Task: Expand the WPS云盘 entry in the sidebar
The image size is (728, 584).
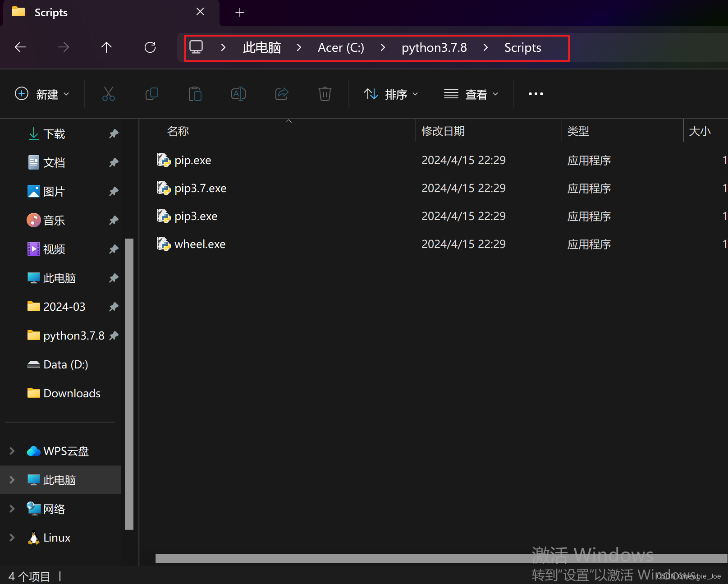Action: [11, 451]
